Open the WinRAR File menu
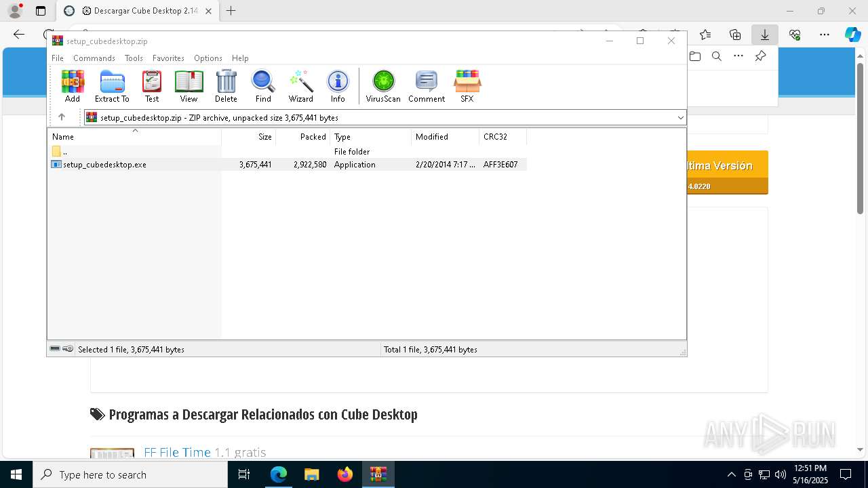Viewport: 868px width, 488px height. point(58,58)
